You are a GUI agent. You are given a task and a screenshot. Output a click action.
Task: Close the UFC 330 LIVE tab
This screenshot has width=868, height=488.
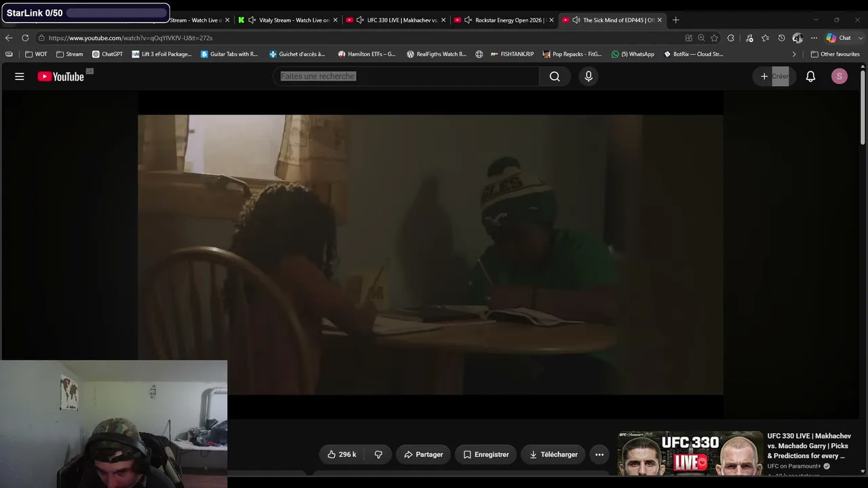[x=443, y=20]
